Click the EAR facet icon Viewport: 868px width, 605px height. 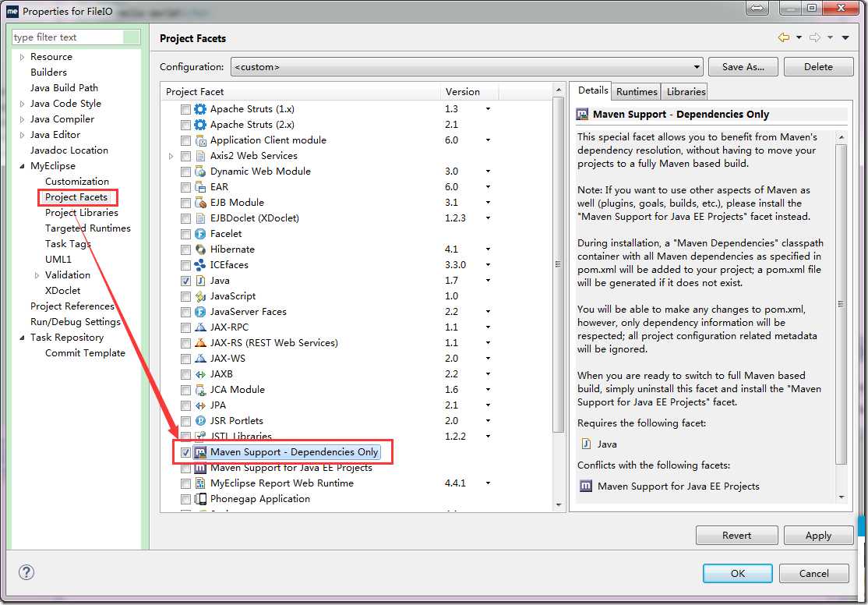199,186
